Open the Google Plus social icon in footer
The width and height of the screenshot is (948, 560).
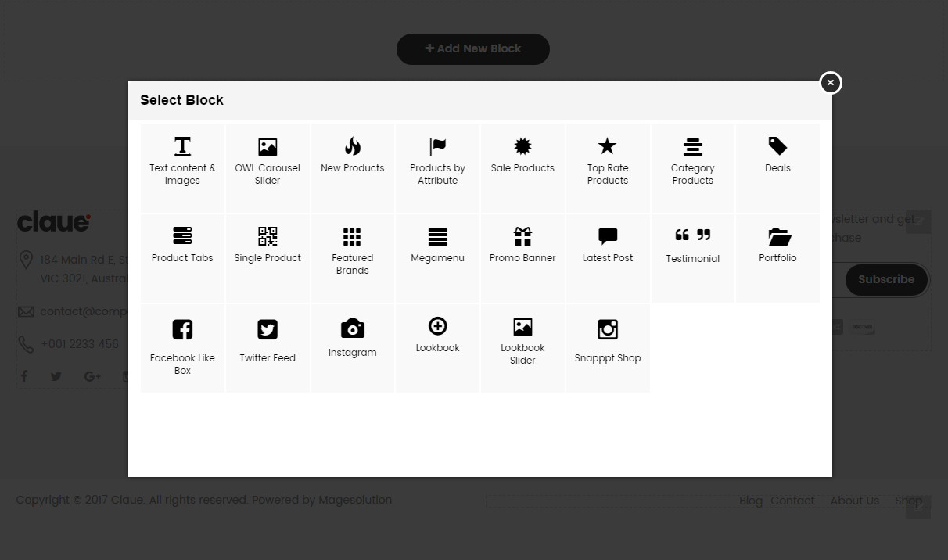click(92, 377)
